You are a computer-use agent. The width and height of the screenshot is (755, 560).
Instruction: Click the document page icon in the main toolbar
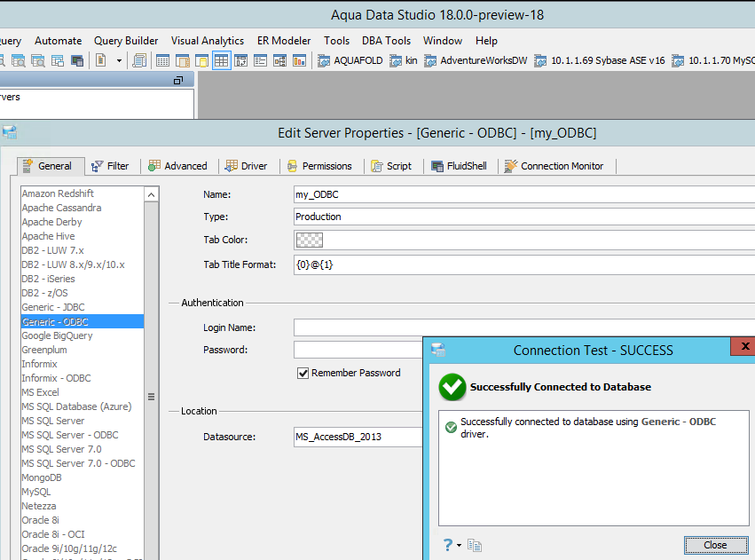tap(100, 60)
